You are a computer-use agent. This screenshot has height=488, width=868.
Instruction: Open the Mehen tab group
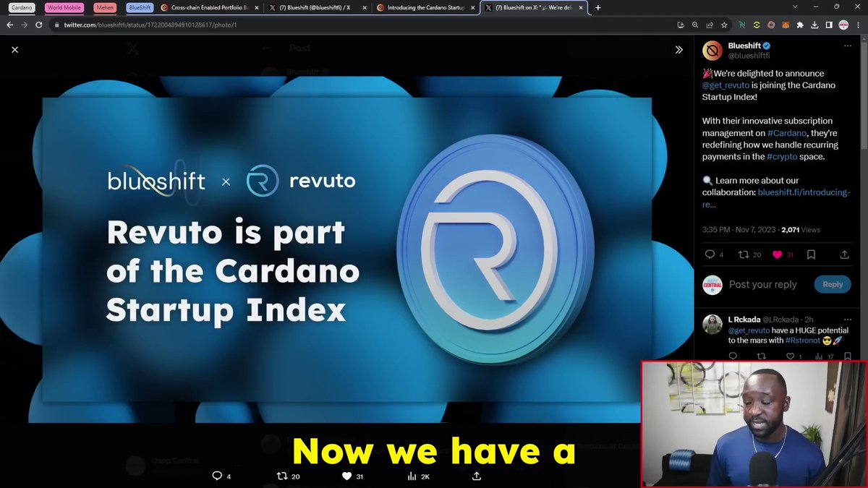tap(105, 7)
